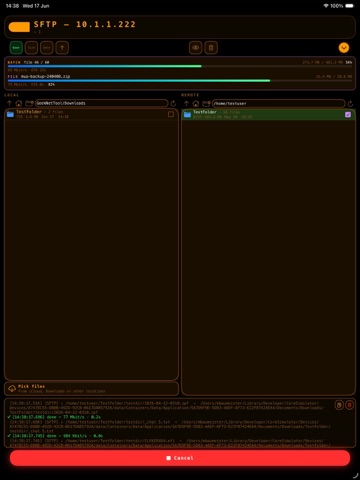The width and height of the screenshot is (360, 480).
Task: Click the cloud download icon beside Pick files
Action: 12,389
